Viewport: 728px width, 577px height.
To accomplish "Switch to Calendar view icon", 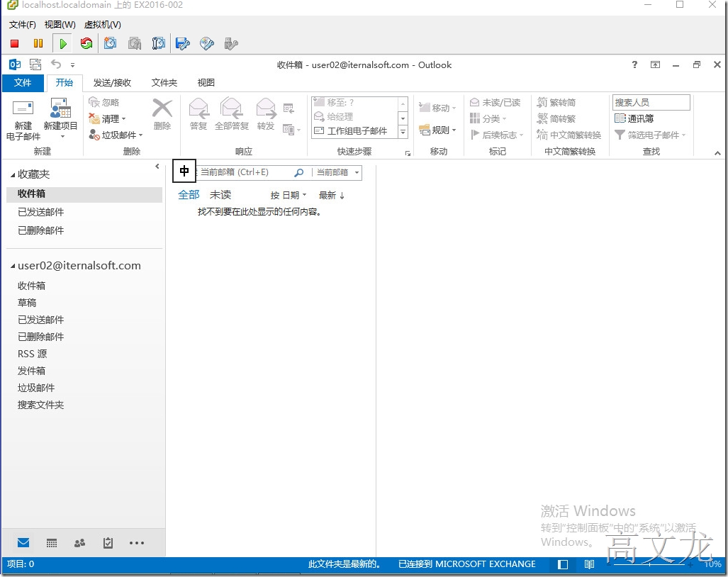I will [52, 543].
